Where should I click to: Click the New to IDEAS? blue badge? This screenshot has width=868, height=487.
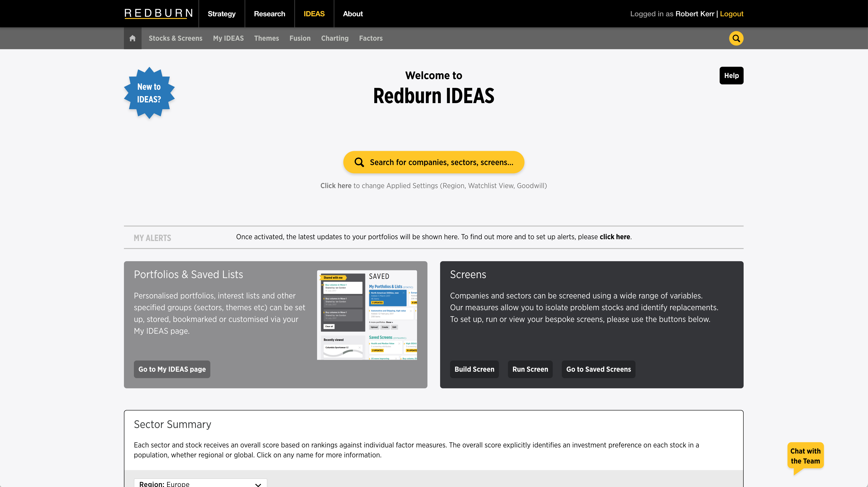tap(149, 93)
